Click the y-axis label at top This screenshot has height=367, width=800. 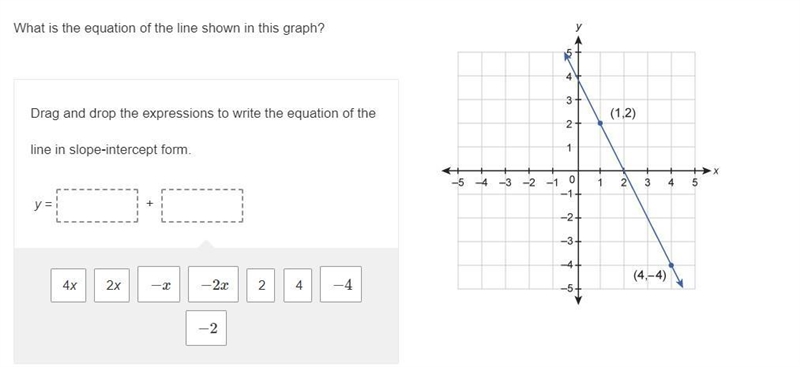pos(578,27)
